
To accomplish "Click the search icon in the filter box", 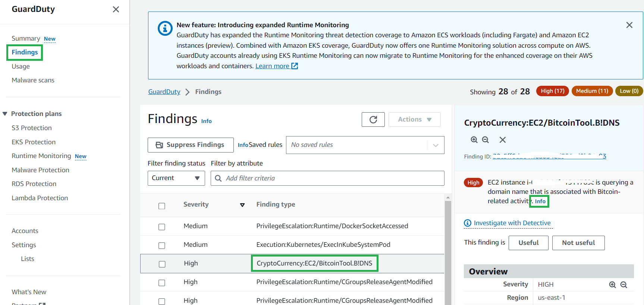I will [219, 178].
